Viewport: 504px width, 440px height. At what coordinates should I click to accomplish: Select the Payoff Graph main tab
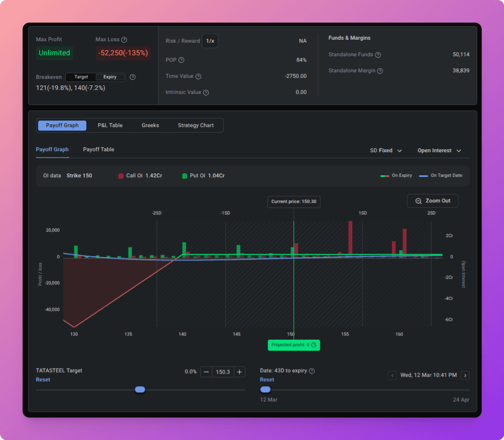tap(62, 126)
